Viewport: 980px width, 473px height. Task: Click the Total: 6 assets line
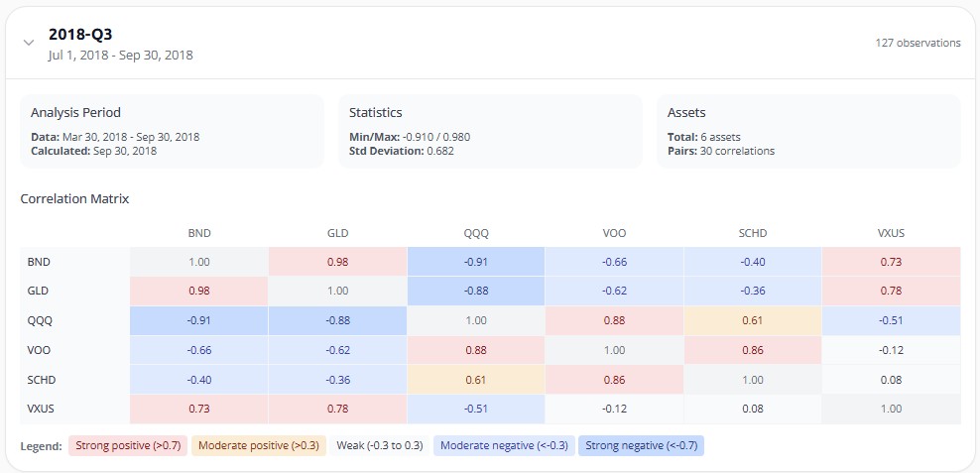coord(703,137)
